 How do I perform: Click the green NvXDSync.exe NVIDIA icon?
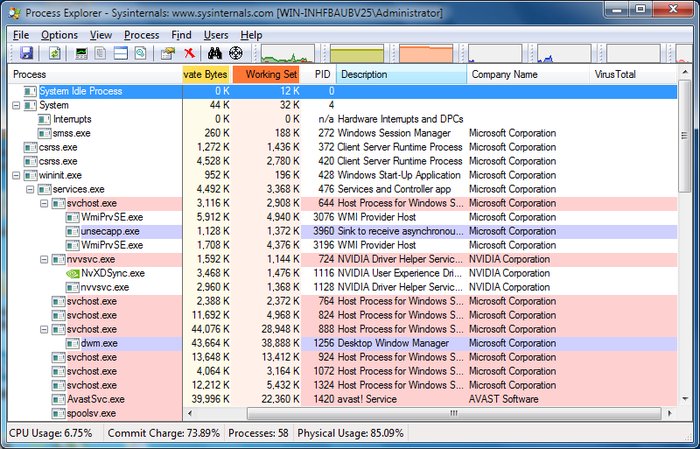(x=73, y=273)
